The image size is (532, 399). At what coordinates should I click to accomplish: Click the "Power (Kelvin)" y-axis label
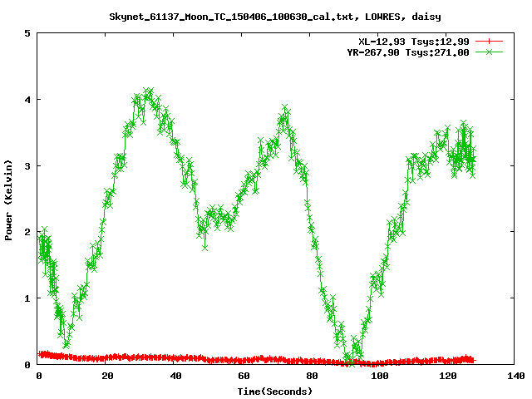pos(8,199)
